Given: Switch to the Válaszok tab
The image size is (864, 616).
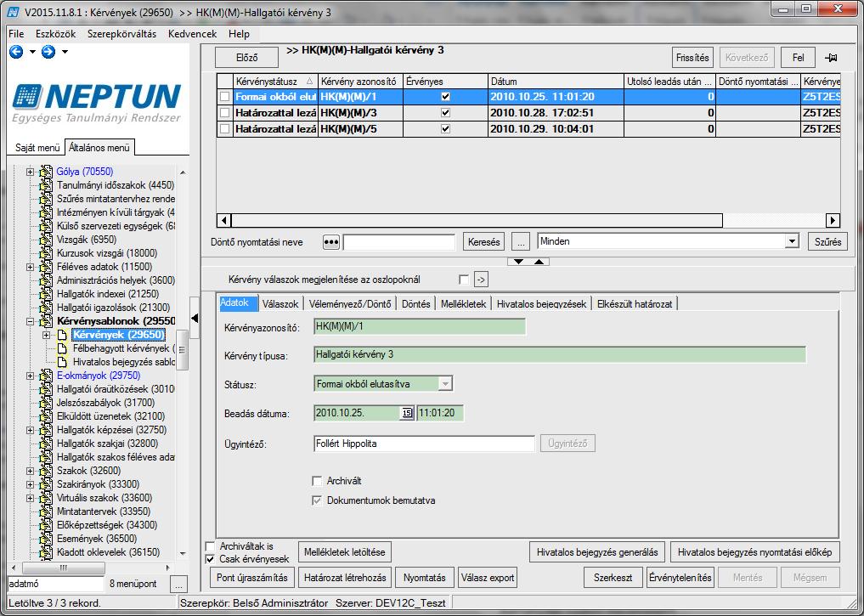Looking at the screenshot, I should [x=280, y=304].
